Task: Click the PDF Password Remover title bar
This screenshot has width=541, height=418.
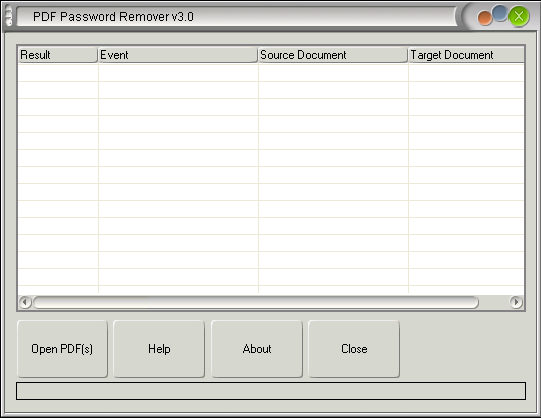Action: point(236,17)
